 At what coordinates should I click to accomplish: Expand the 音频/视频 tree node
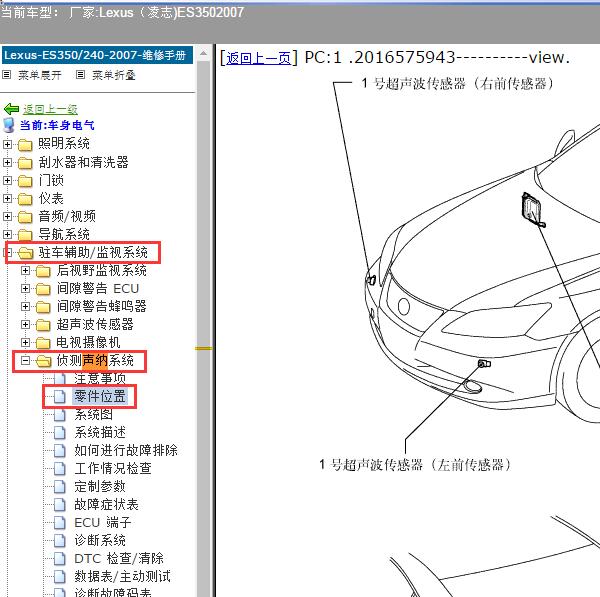coord(7,216)
